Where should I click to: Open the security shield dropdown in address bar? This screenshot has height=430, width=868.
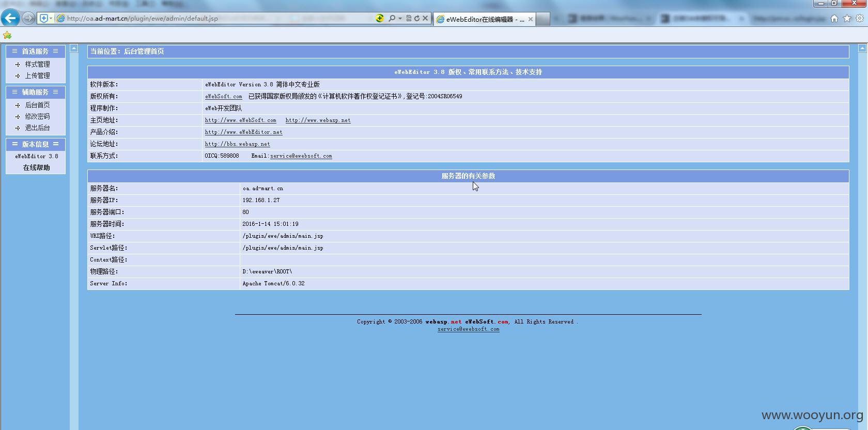pos(46,18)
